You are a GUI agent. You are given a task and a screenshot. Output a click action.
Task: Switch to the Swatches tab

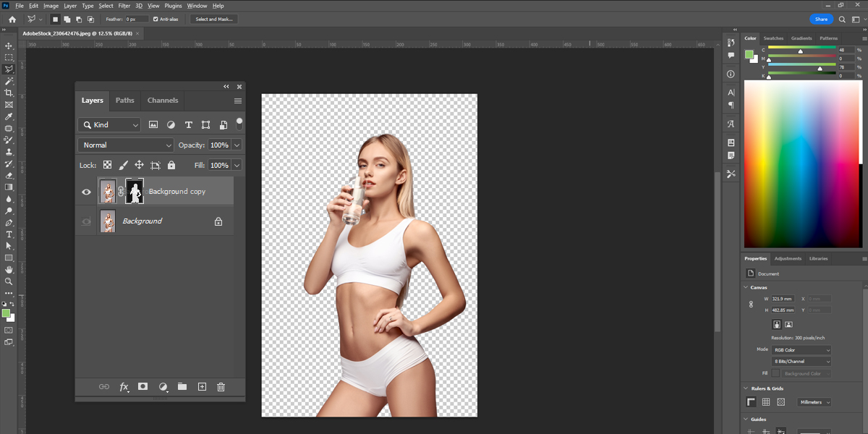(773, 38)
